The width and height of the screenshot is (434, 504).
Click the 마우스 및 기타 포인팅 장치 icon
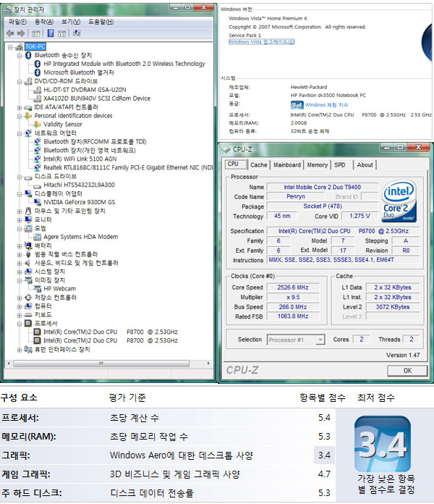point(28,211)
